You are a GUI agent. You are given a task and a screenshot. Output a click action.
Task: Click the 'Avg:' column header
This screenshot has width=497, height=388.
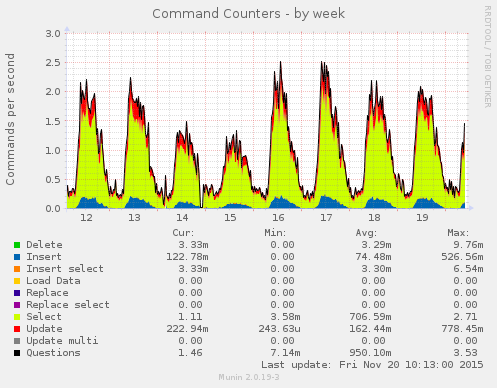pos(366,233)
